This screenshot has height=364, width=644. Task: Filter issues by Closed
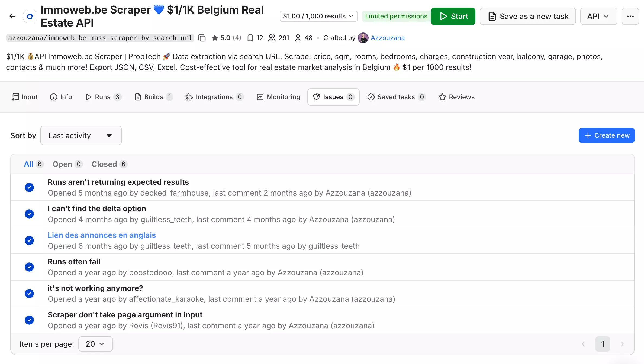110,164
